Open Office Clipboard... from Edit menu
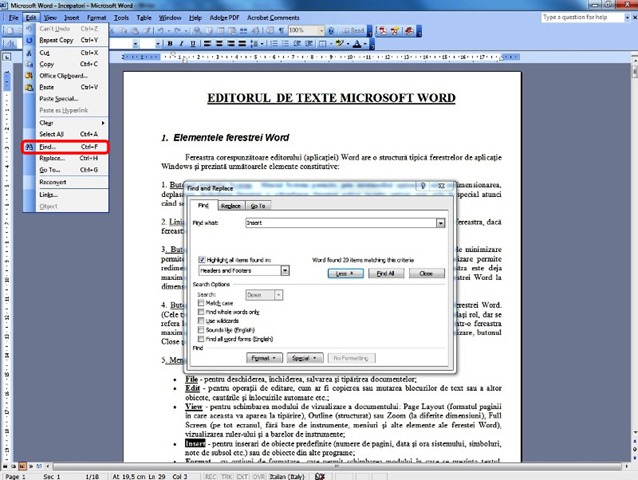This screenshot has width=638, height=480. click(66, 76)
